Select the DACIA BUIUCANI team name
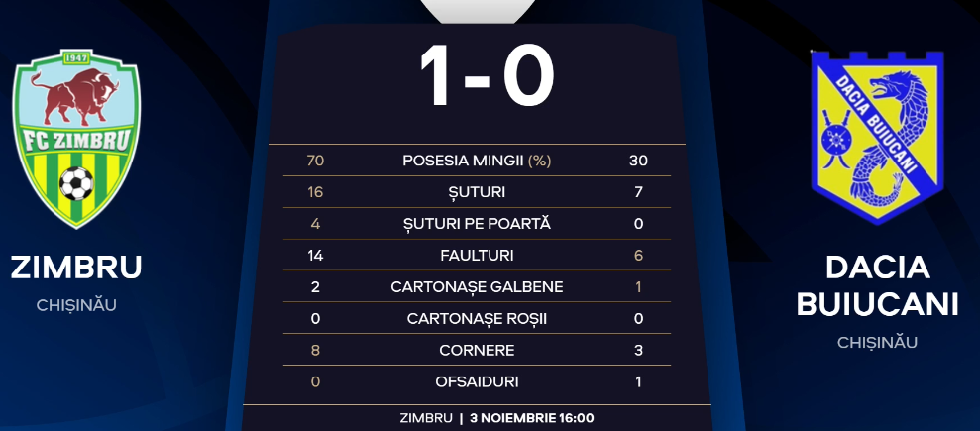Screen dimensions: 980x431 (x=878, y=286)
